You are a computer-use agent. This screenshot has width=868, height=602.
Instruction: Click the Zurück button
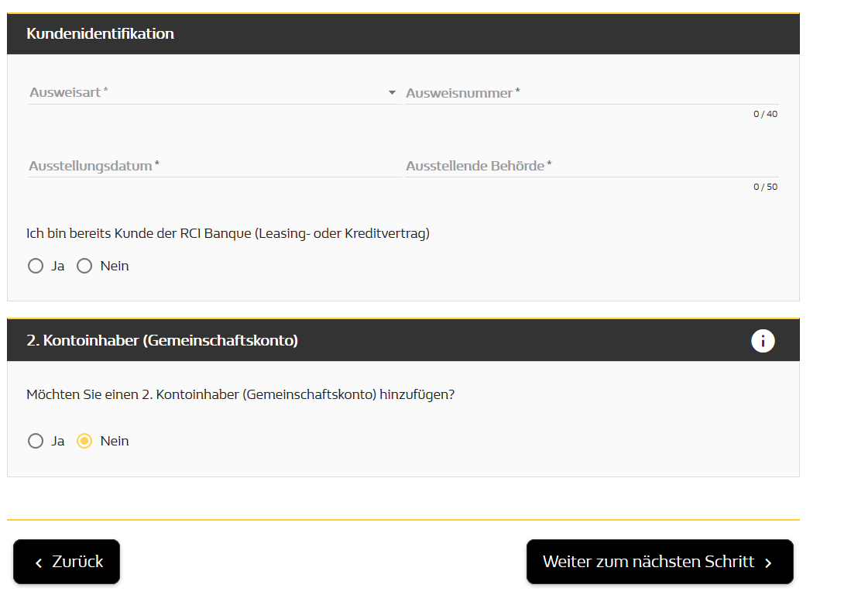click(x=67, y=562)
